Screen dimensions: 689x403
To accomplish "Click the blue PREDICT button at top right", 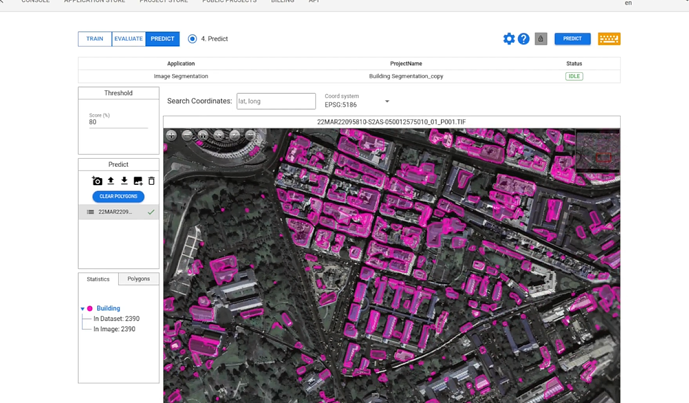I will 572,39.
